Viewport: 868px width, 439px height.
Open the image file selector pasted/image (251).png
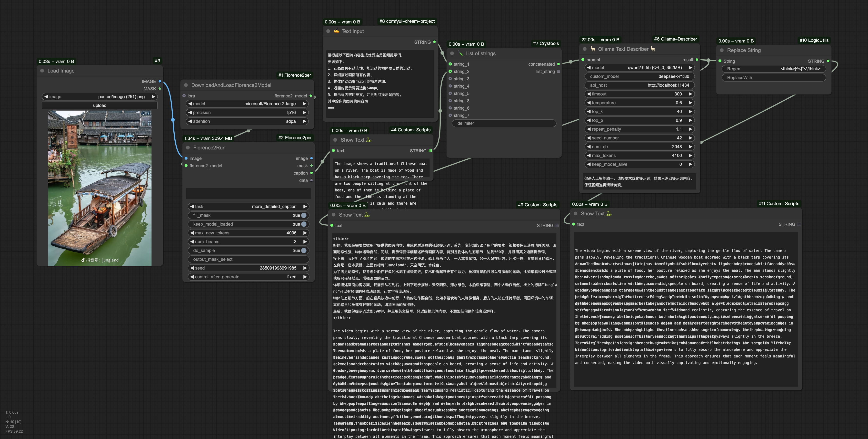[x=100, y=96]
